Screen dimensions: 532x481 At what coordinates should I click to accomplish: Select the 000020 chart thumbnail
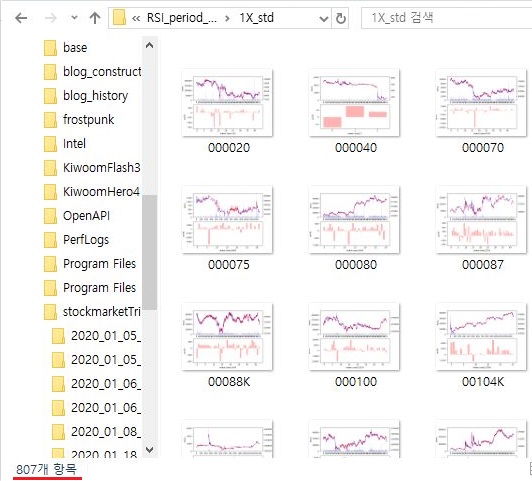(227, 103)
